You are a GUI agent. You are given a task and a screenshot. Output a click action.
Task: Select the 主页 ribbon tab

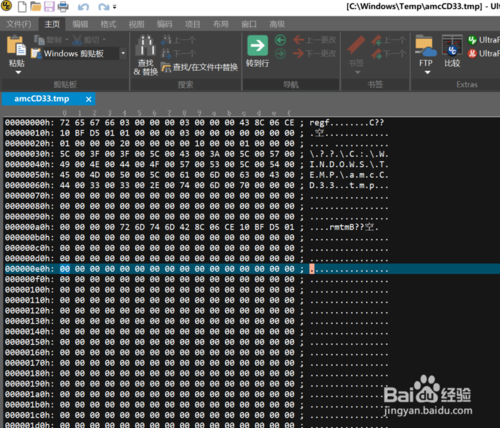point(52,24)
